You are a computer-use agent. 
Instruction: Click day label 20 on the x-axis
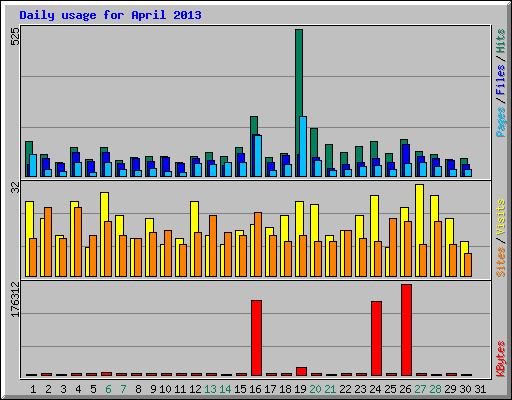[x=315, y=389]
